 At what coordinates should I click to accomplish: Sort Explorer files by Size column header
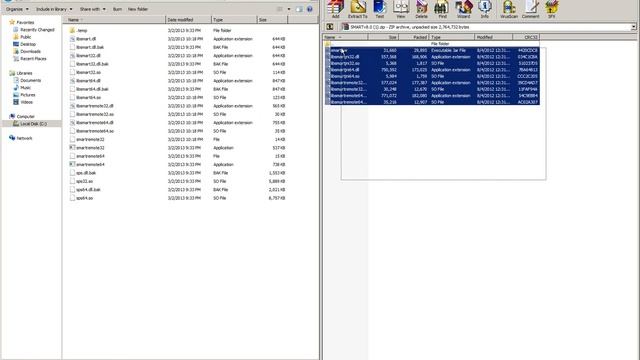click(x=272, y=20)
